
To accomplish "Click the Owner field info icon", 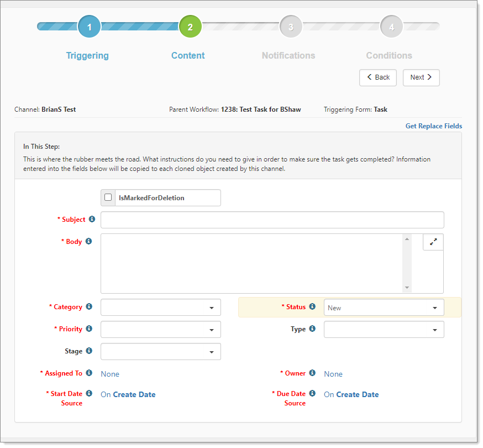I will (312, 373).
